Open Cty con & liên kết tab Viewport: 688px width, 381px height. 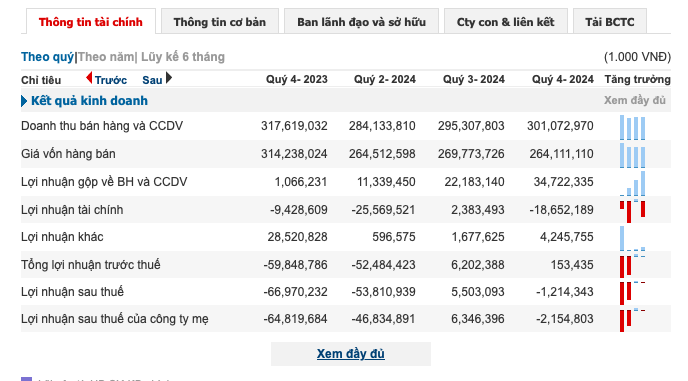click(x=505, y=22)
